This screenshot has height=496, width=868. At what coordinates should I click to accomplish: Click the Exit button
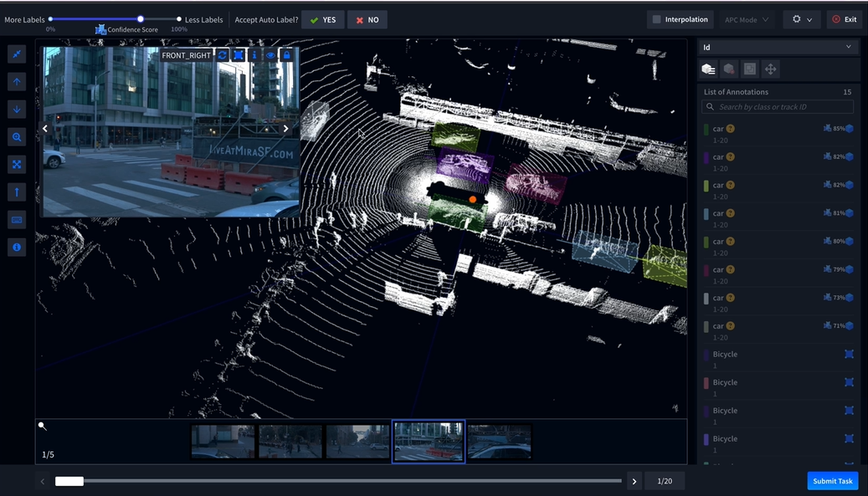pos(845,19)
